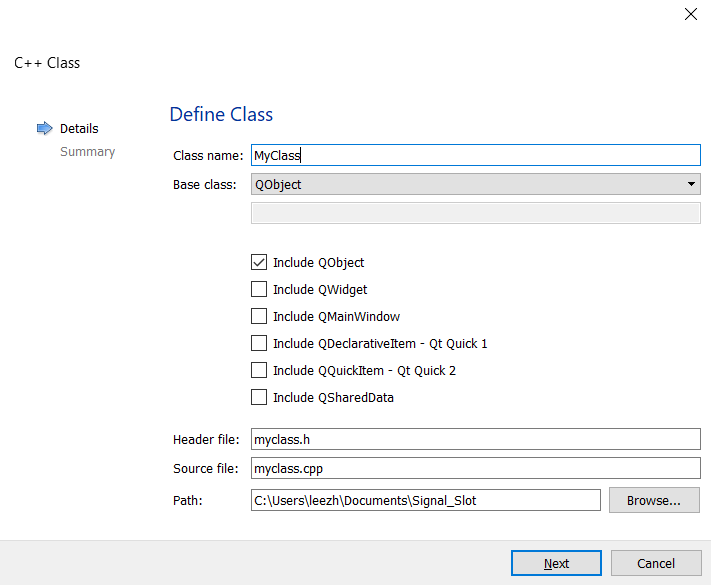
Task: Check Include QQuickItem - Qt Quick 2
Action: tap(259, 371)
